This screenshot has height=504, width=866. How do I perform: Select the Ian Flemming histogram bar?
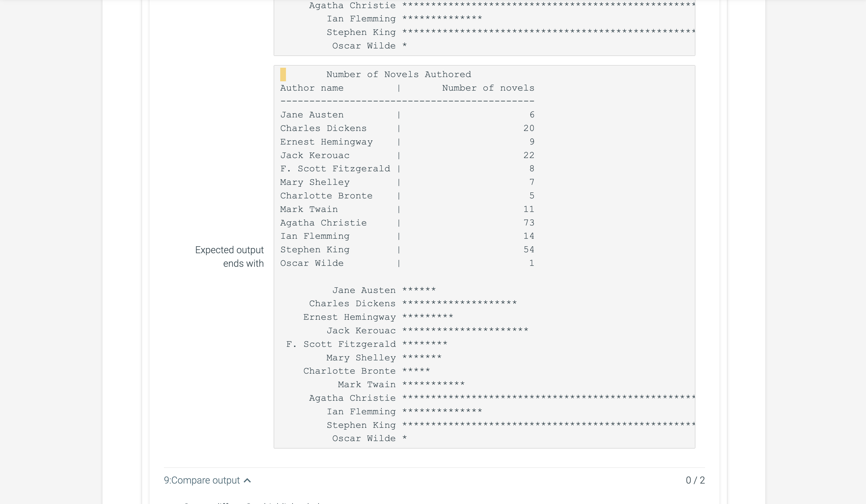(443, 411)
